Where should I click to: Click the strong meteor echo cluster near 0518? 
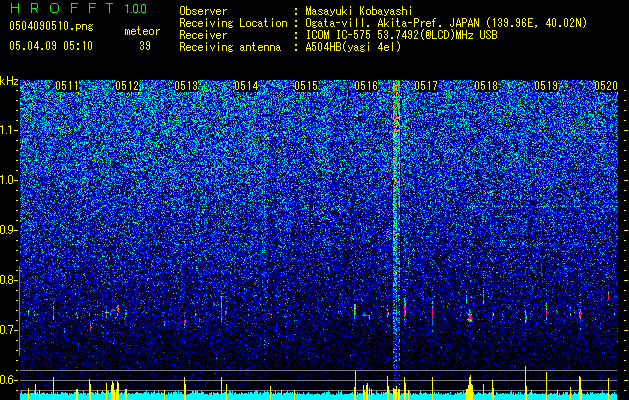pyautogui.click(x=470, y=316)
